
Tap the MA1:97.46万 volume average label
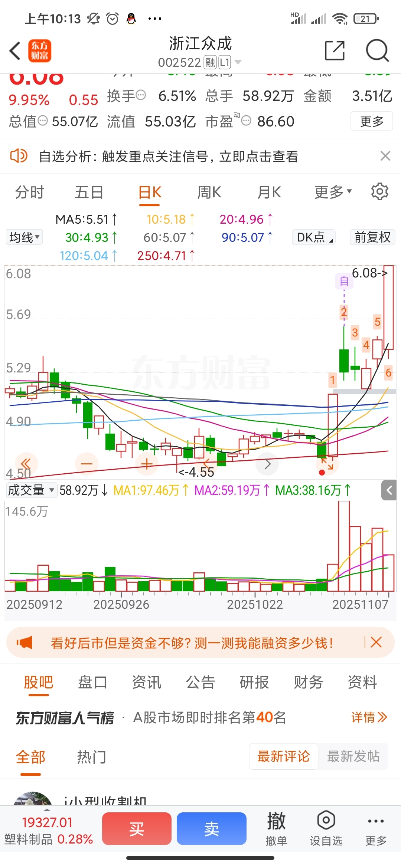(151, 490)
